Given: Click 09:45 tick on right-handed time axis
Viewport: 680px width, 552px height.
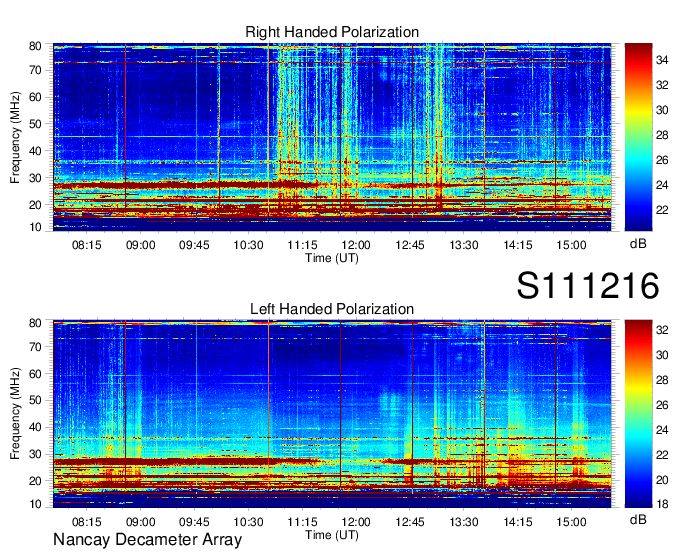Looking at the screenshot, I should pyautogui.click(x=194, y=245).
